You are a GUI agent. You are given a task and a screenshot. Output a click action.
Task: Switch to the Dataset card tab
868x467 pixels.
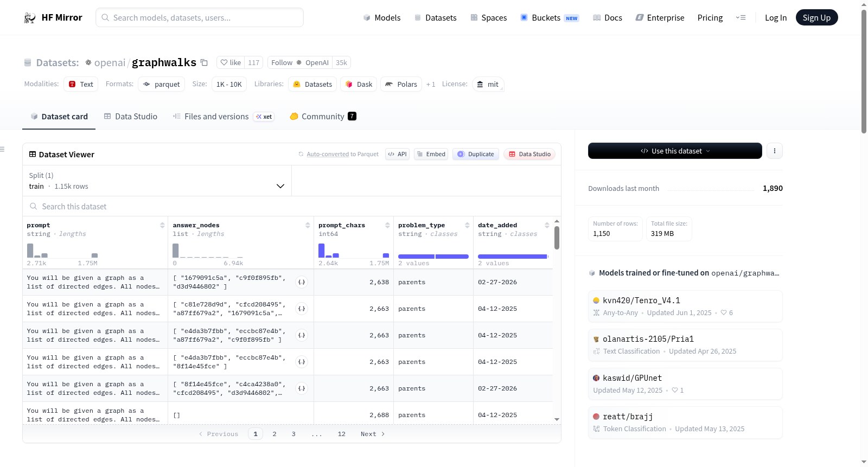(x=59, y=117)
